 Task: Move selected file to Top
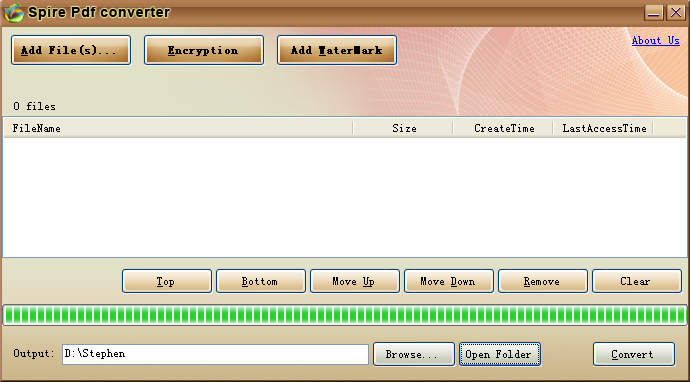[167, 281]
